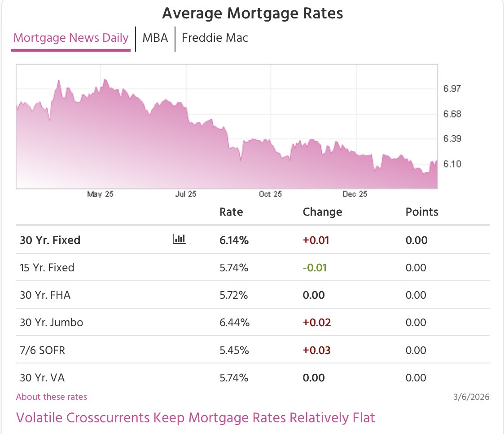
Task: Click the May 25 label on the chart
Action: (x=100, y=194)
